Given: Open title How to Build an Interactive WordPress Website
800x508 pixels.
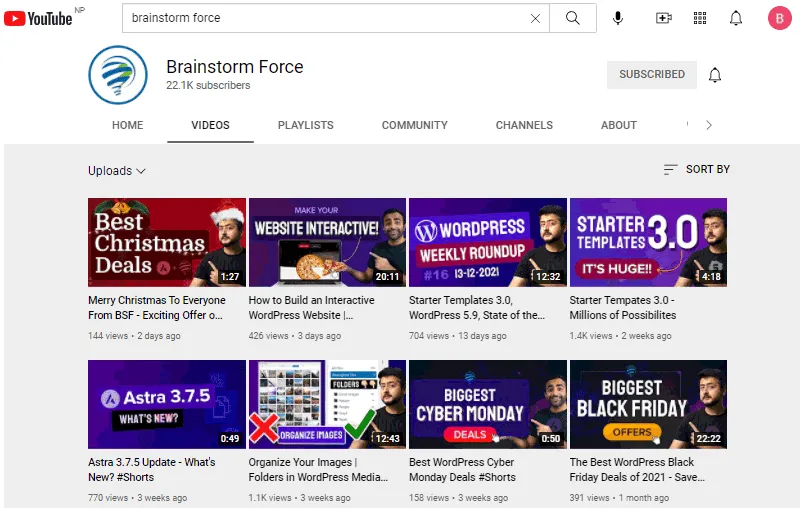Looking at the screenshot, I should click(311, 308).
